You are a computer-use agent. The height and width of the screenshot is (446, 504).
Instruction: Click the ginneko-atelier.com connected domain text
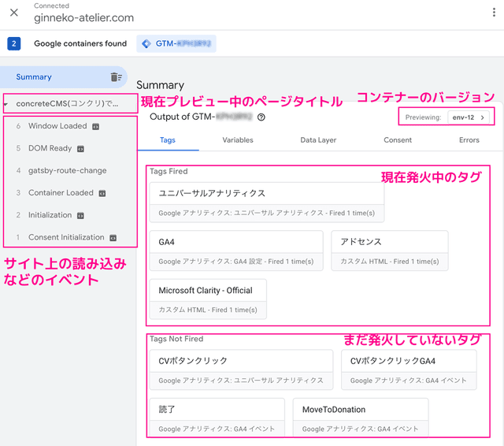click(84, 17)
